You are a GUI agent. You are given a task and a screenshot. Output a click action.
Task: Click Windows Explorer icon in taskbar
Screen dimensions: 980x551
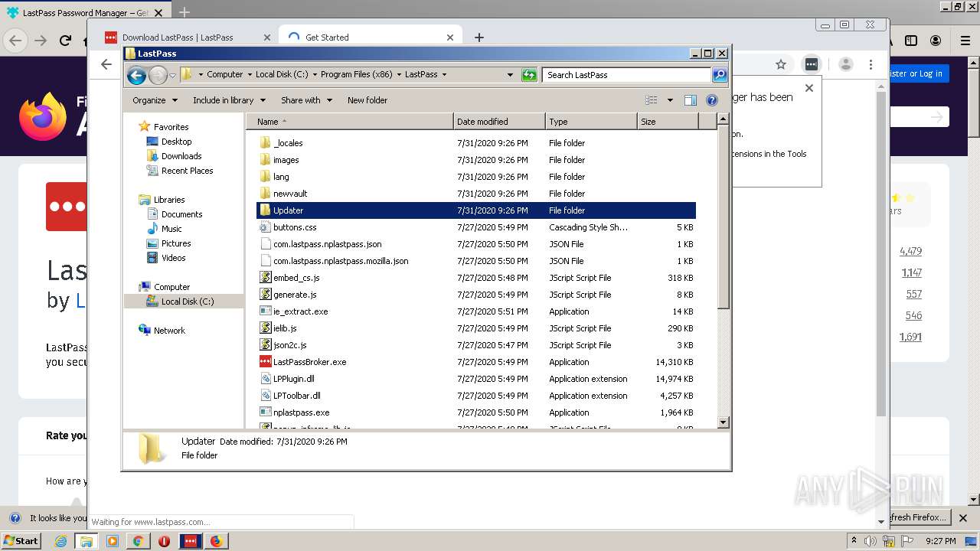87,541
